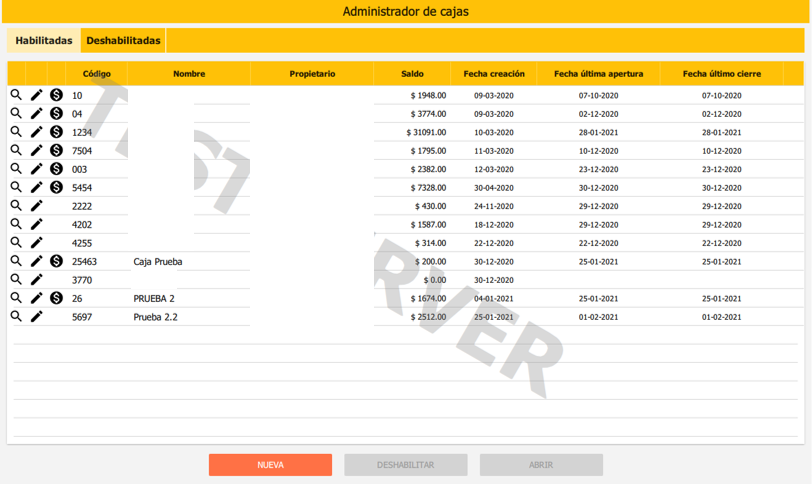Click the pencil icon for caja 3770
The width and height of the screenshot is (812, 484).
(x=37, y=280)
